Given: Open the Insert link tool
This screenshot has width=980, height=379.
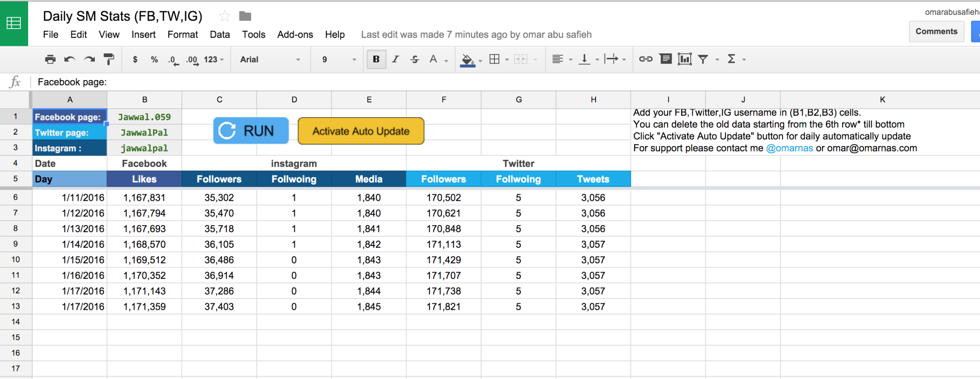Looking at the screenshot, I should pos(646,59).
